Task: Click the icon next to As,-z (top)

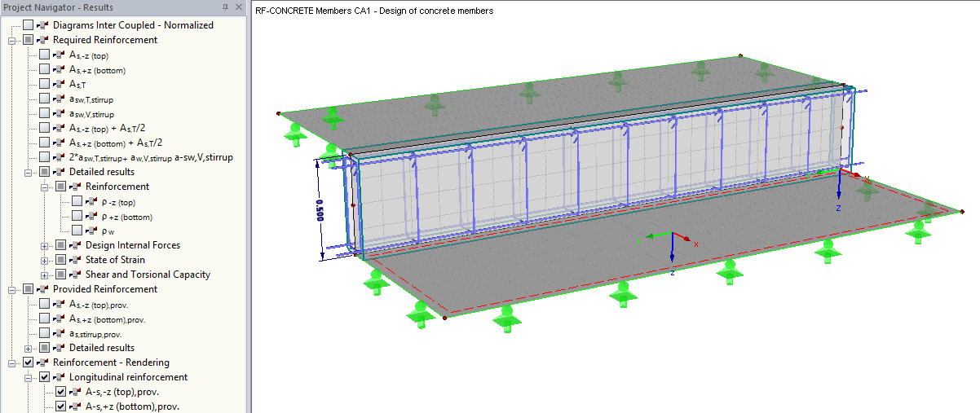Action: point(60,55)
